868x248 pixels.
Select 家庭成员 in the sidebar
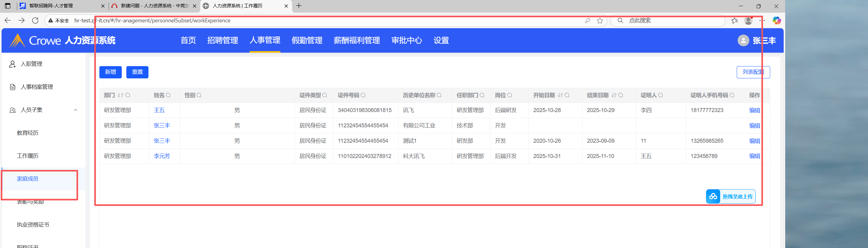(x=28, y=179)
